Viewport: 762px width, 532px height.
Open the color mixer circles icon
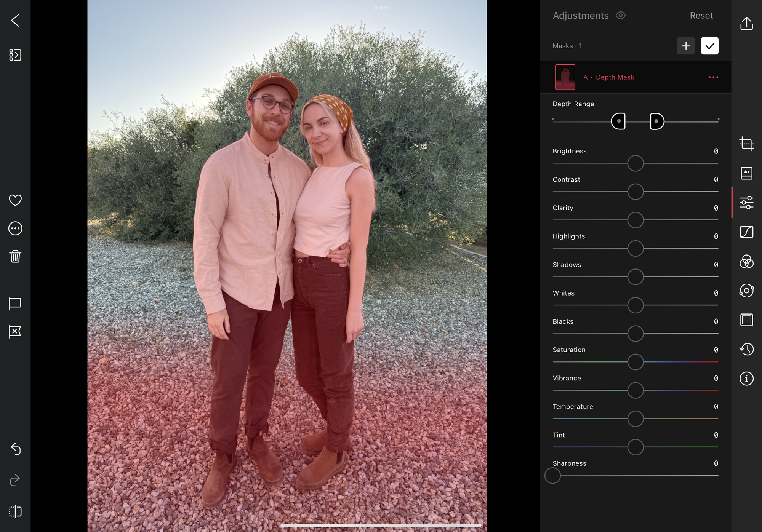[x=746, y=262]
